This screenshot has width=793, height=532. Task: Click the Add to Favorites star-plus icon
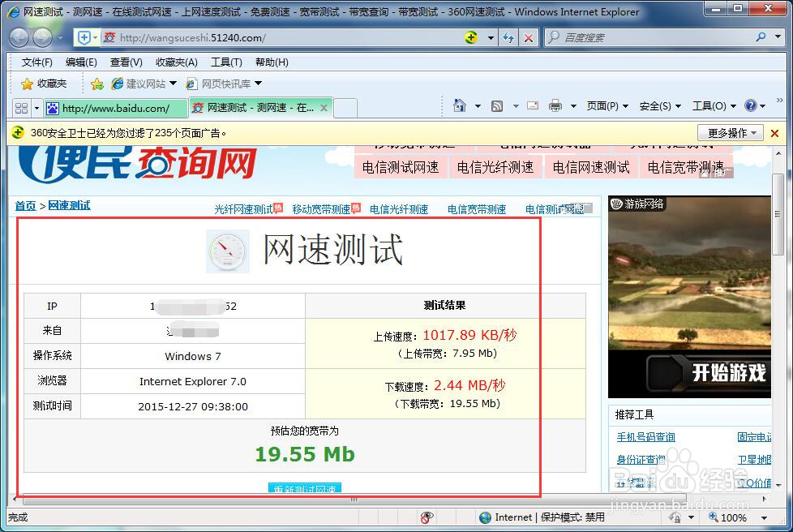(97, 83)
